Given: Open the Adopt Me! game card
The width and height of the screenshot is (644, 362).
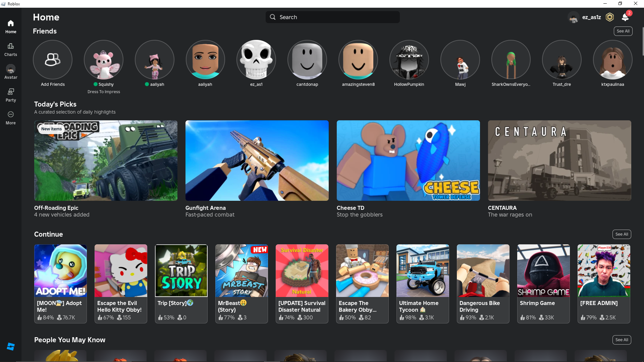Looking at the screenshot, I should (60, 284).
